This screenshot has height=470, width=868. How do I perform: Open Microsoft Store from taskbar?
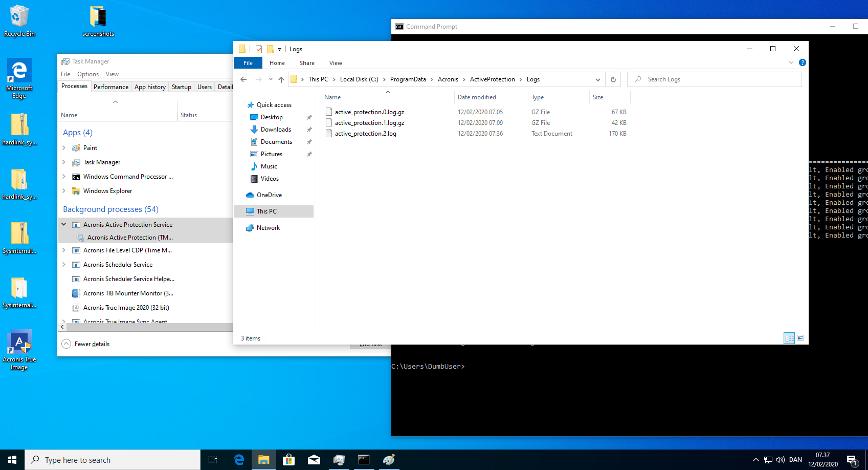(x=288, y=460)
